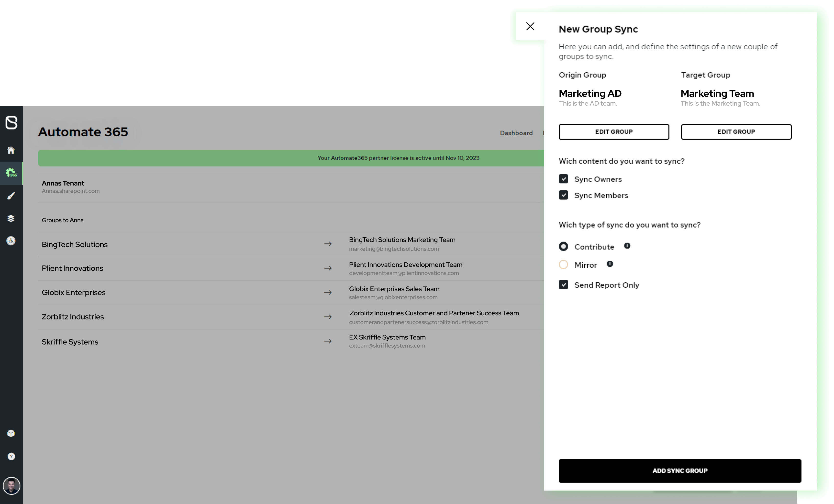Open the user profile avatar
The height and width of the screenshot is (504, 834).
[x=11, y=486]
